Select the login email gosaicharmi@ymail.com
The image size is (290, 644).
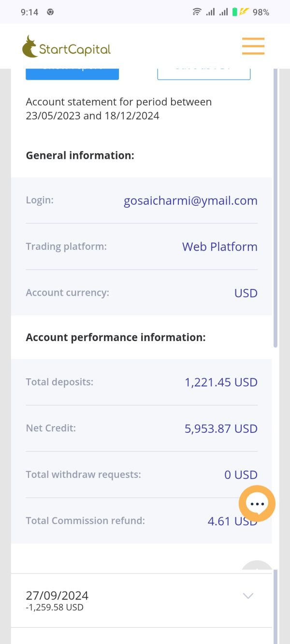190,200
